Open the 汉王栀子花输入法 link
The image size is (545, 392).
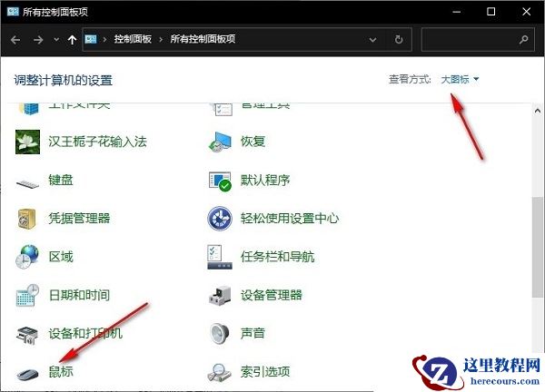[x=97, y=142]
